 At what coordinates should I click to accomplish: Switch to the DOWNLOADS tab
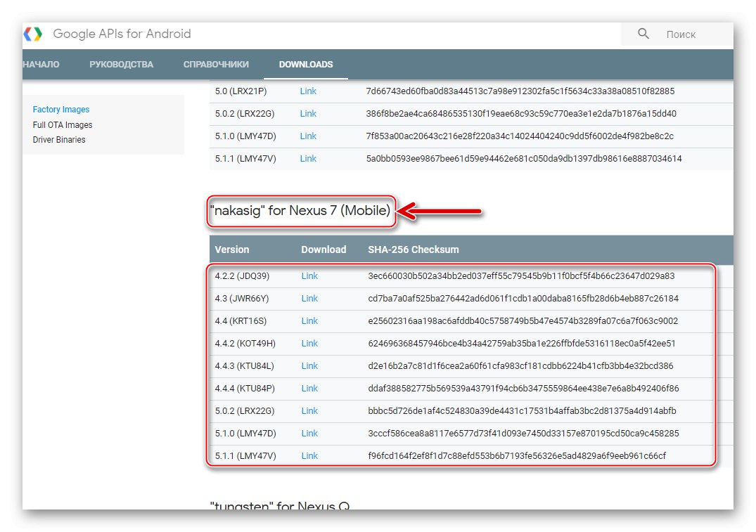(x=305, y=64)
